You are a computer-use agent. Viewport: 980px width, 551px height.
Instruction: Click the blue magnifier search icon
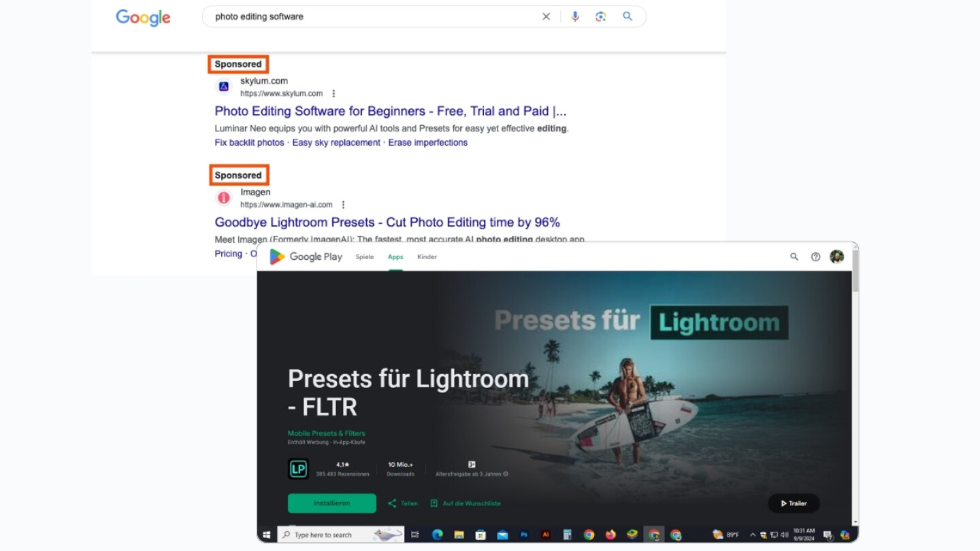pos(627,16)
